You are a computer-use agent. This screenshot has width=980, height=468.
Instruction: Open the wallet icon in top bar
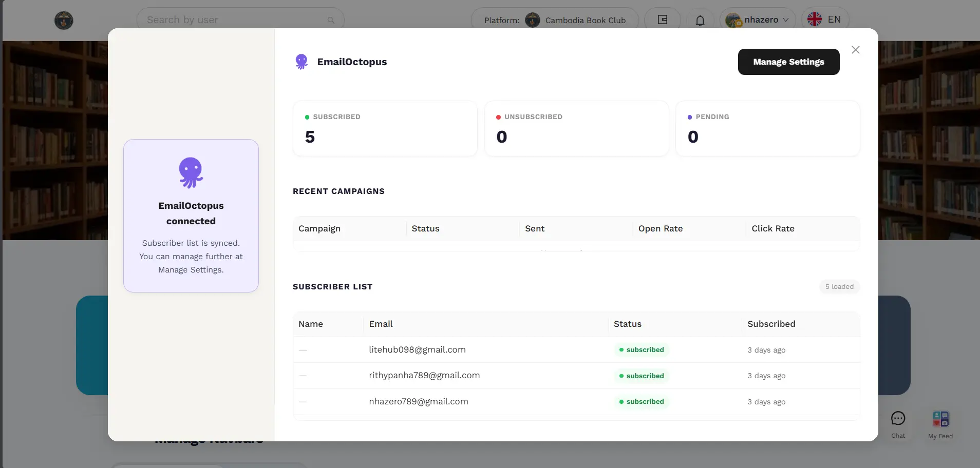click(663, 19)
